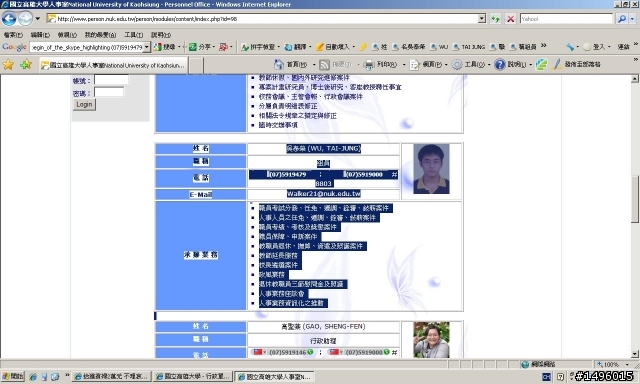Go back with the Back arrow button
This screenshot has height=384, width=640.
9,19
